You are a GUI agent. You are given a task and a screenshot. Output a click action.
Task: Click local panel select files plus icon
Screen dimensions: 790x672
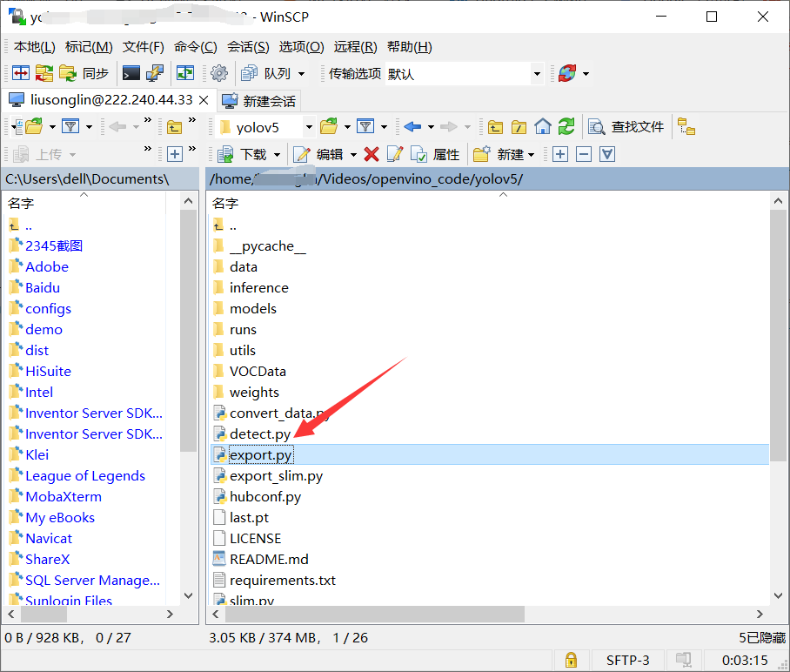point(175,154)
